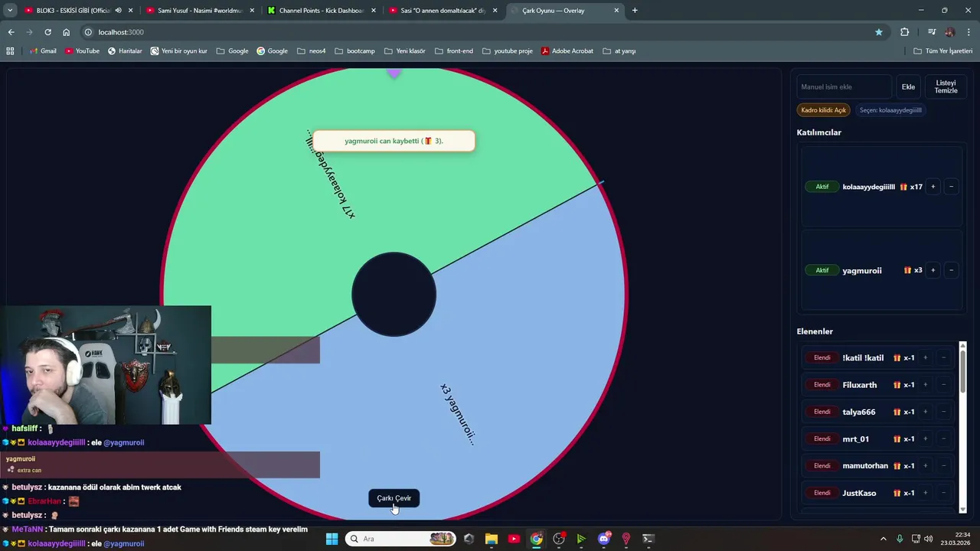This screenshot has height=551, width=980.
Task: Click the yagmuroii can kaybetti notification
Action: (394, 141)
